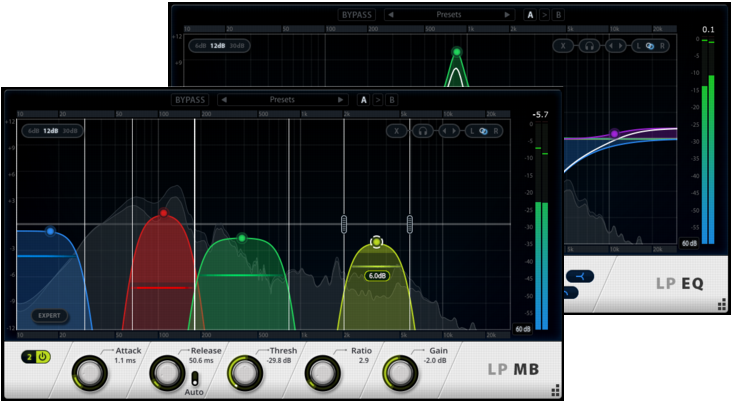The image size is (731, 401).
Task: Select the yellow band node in LP MB
Action: (376, 242)
